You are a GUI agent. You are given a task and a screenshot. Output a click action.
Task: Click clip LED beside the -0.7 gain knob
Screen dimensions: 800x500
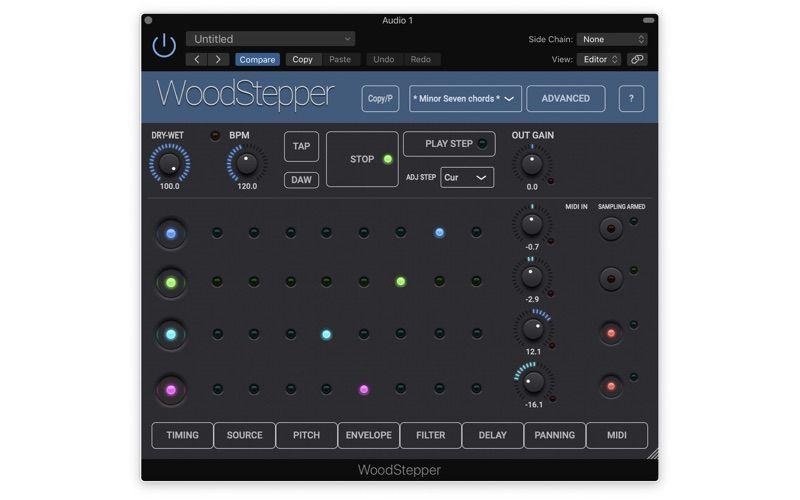[551, 241]
